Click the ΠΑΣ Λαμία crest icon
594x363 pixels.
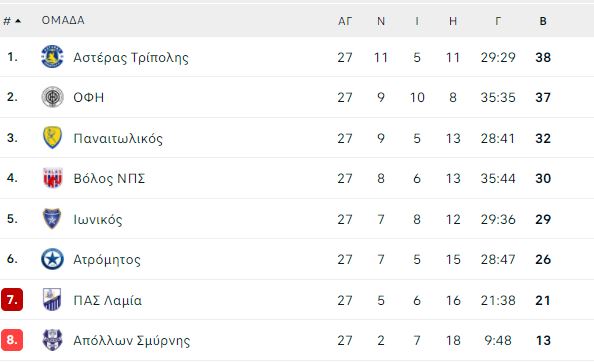click(x=52, y=299)
